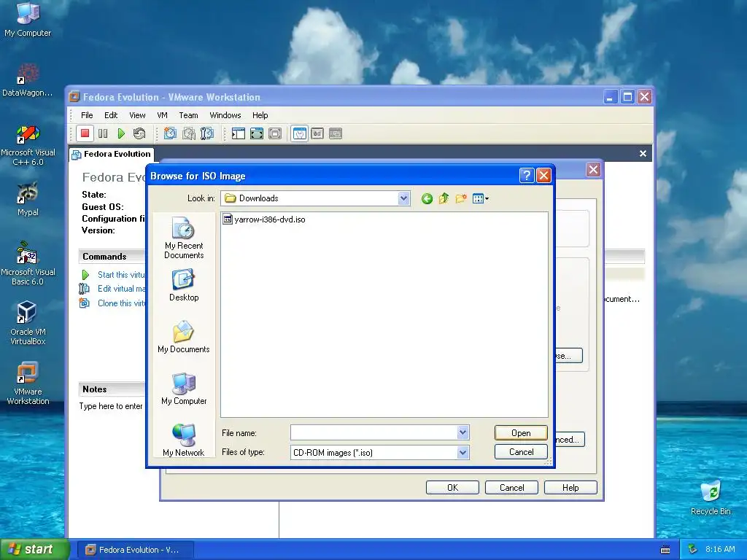Click Help in the settings dialog
The image size is (747, 560).
click(570, 488)
